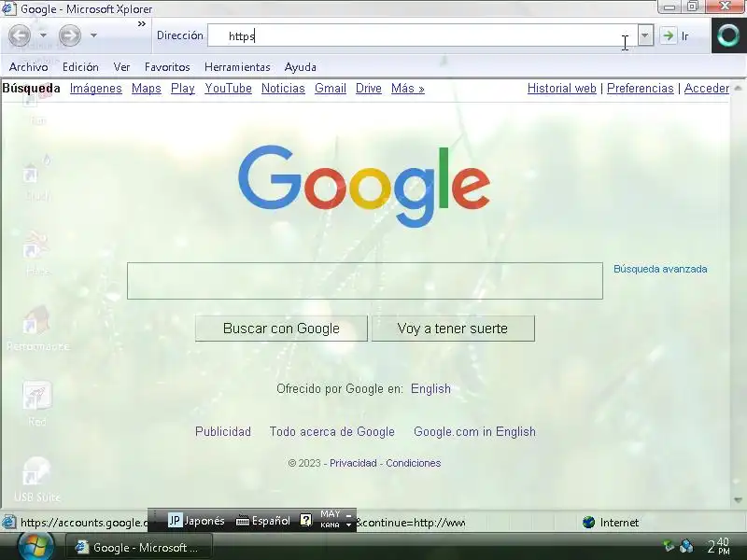
Task: Open the Ver menu
Action: click(121, 67)
